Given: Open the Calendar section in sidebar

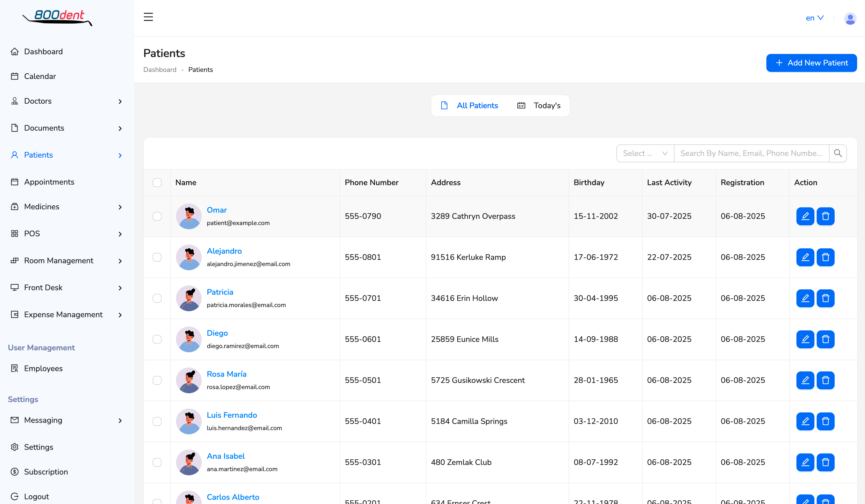Looking at the screenshot, I should [40, 76].
